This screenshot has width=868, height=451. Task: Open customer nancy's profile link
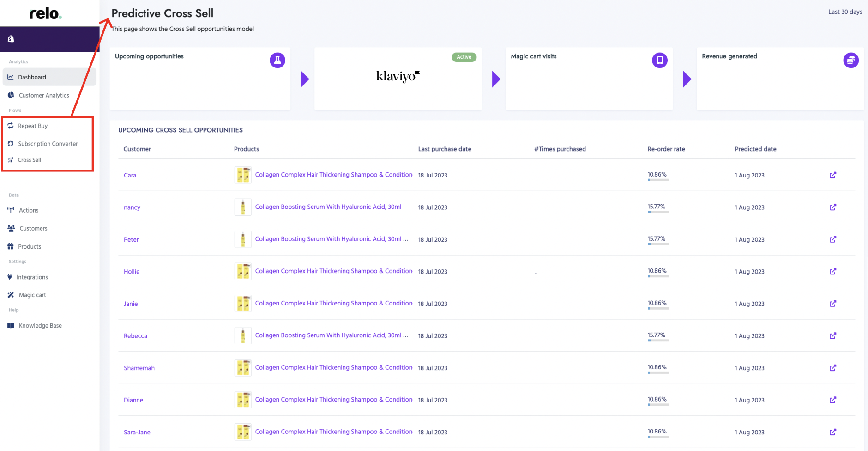[x=132, y=207]
